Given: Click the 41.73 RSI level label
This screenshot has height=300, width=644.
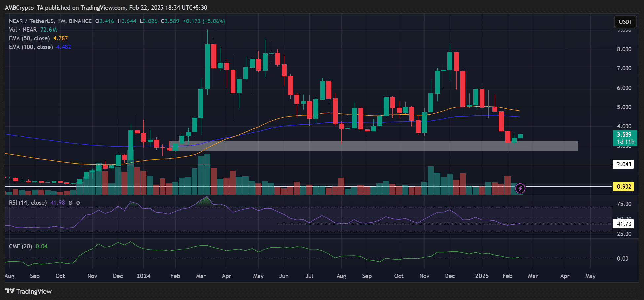Looking at the screenshot, I should [624, 224].
